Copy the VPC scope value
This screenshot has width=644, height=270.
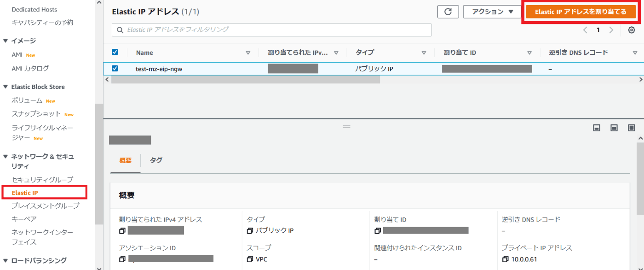click(x=250, y=259)
